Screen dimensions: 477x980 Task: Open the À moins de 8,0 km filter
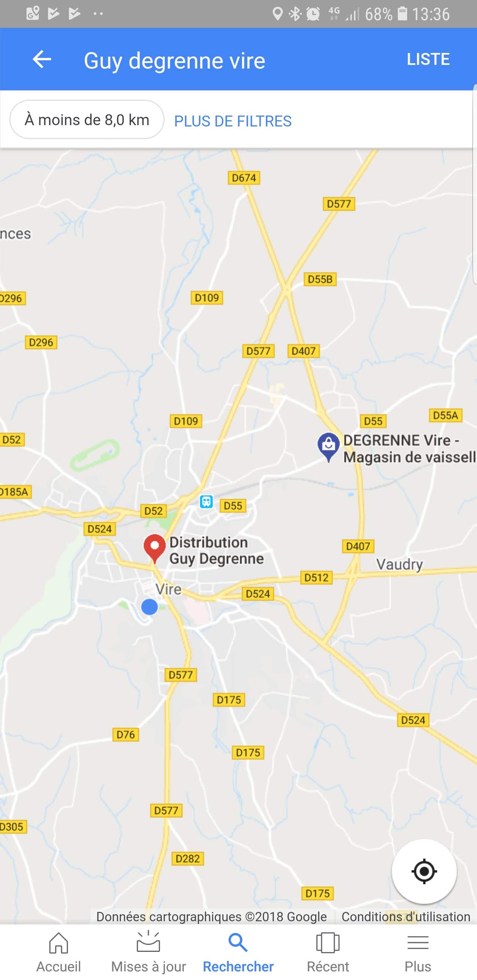pos(87,120)
